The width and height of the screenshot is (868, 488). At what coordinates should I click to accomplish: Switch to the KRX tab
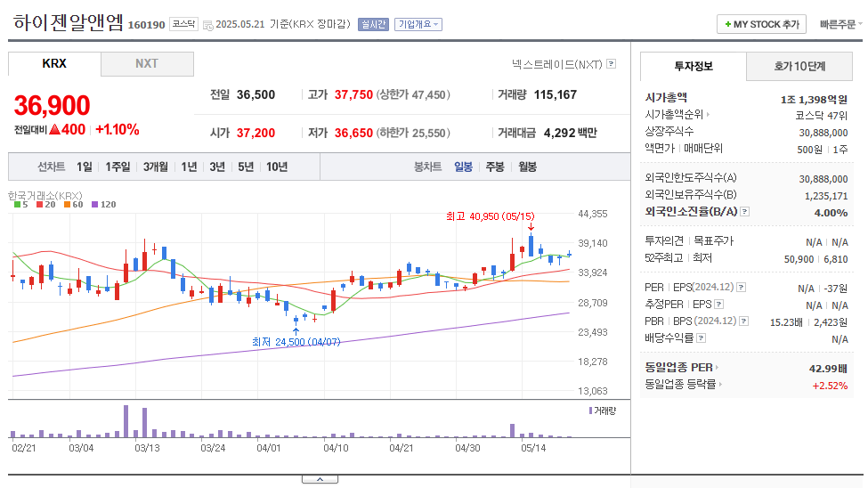click(x=54, y=64)
